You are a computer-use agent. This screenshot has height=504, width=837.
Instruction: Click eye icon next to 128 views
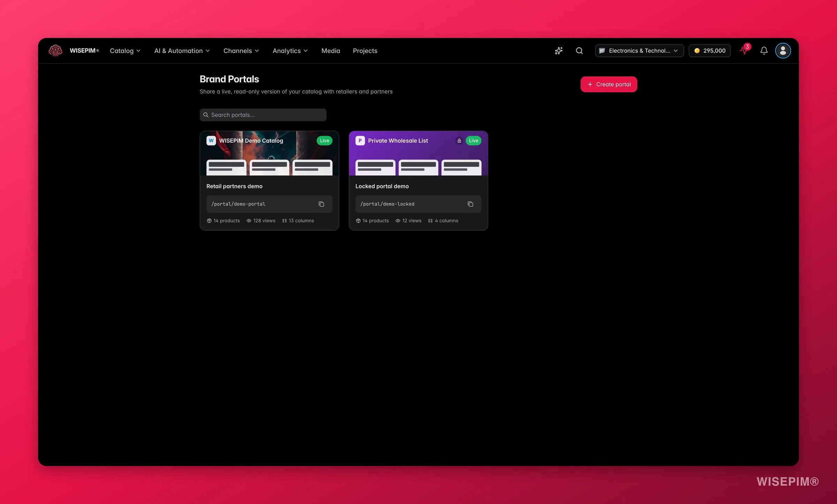coord(249,221)
